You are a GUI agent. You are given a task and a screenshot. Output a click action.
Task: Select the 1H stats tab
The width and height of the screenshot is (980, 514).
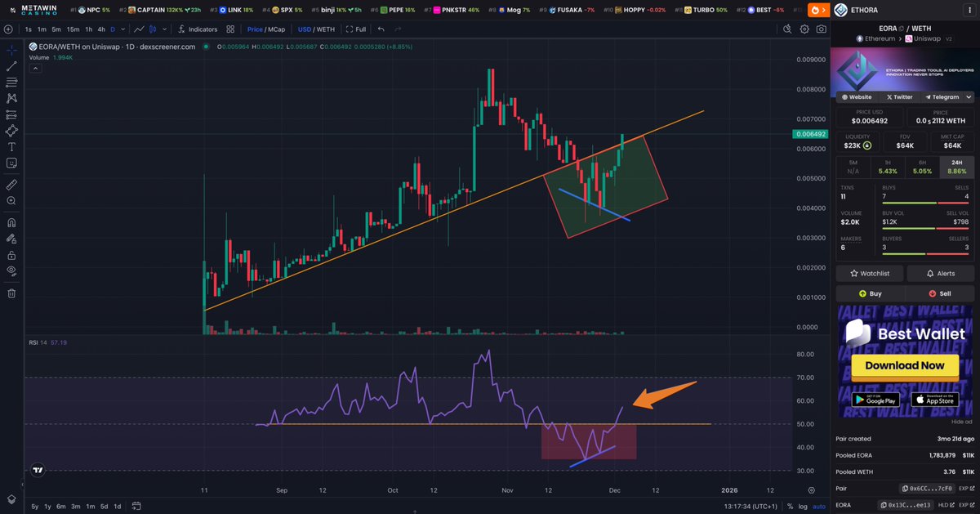click(x=888, y=167)
